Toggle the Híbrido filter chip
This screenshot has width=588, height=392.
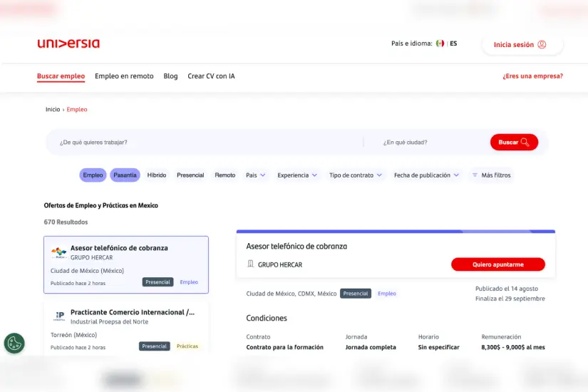click(x=156, y=175)
